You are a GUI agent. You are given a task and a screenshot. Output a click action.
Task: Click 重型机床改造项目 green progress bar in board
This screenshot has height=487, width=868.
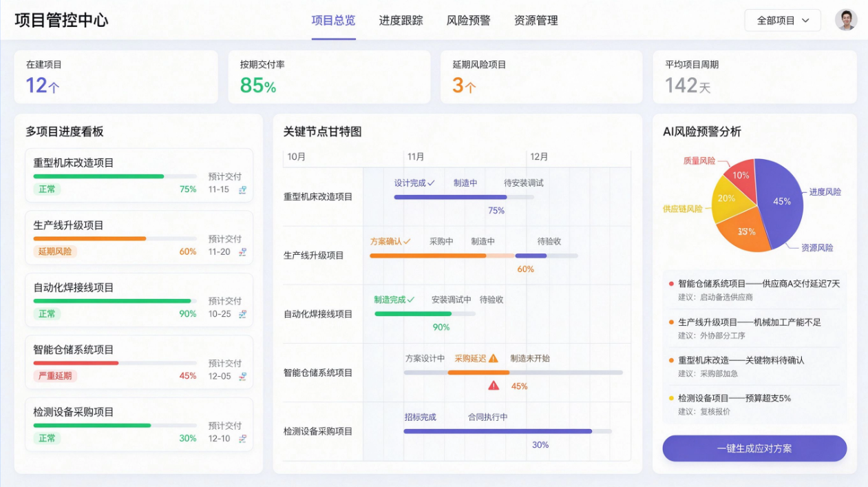click(98, 176)
